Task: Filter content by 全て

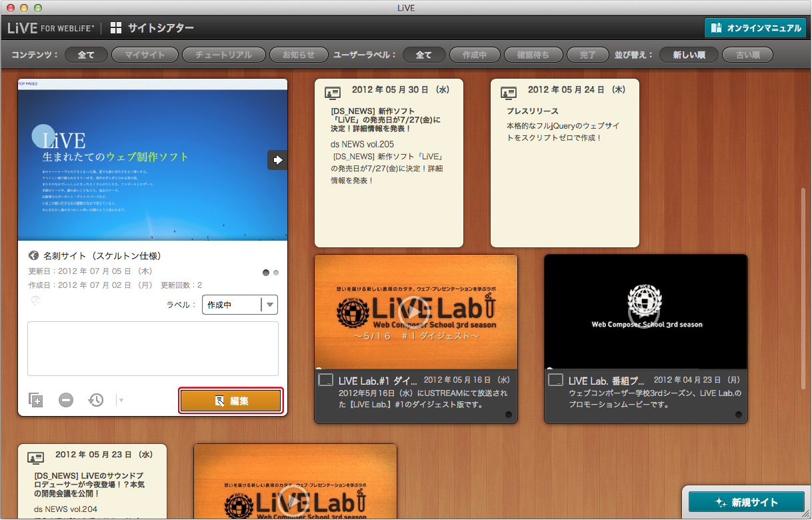Action: 86,55
